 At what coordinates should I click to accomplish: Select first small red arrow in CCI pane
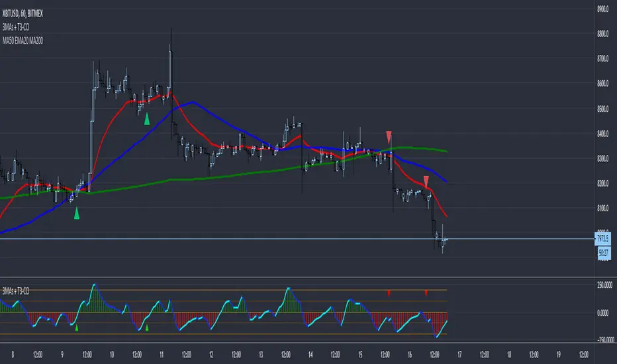click(389, 293)
